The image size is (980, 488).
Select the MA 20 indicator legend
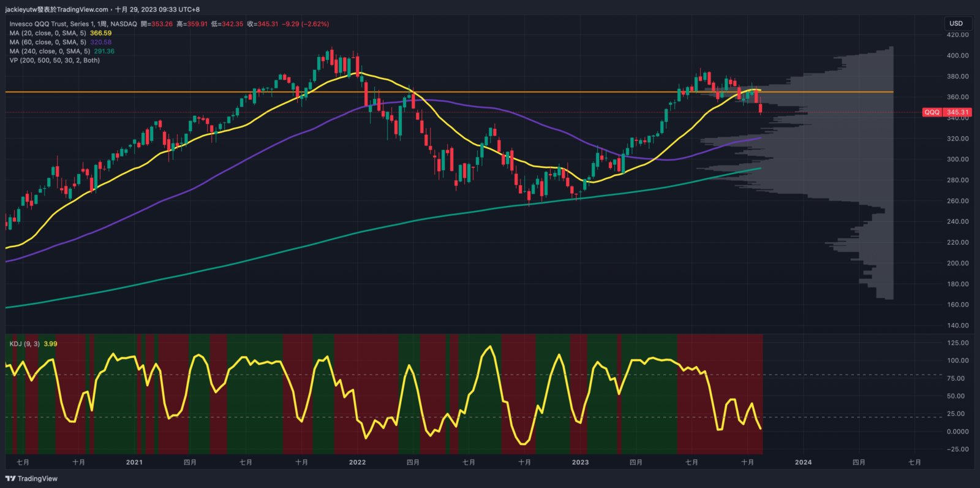click(48, 33)
